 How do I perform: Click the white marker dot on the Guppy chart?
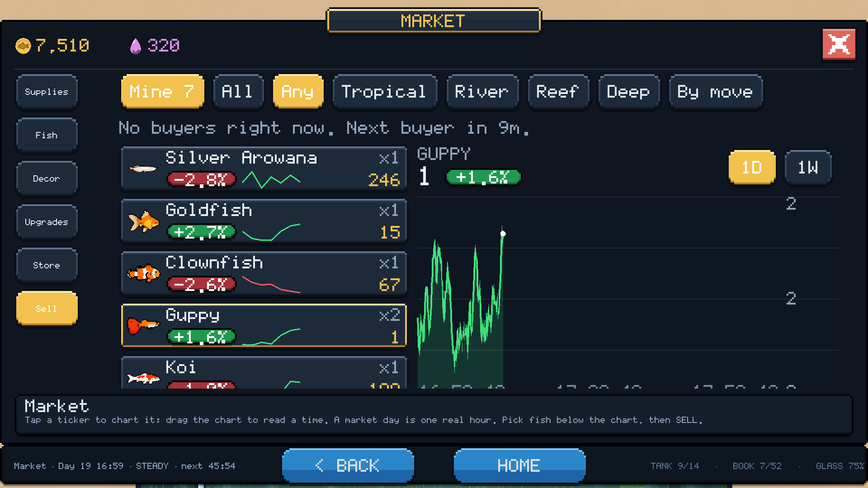[503, 234]
